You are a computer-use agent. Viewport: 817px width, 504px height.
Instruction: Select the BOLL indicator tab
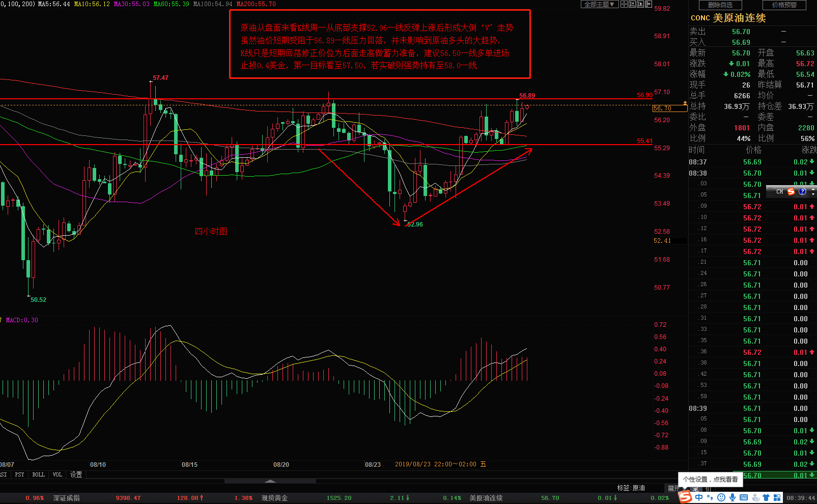[x=39, y=474]
